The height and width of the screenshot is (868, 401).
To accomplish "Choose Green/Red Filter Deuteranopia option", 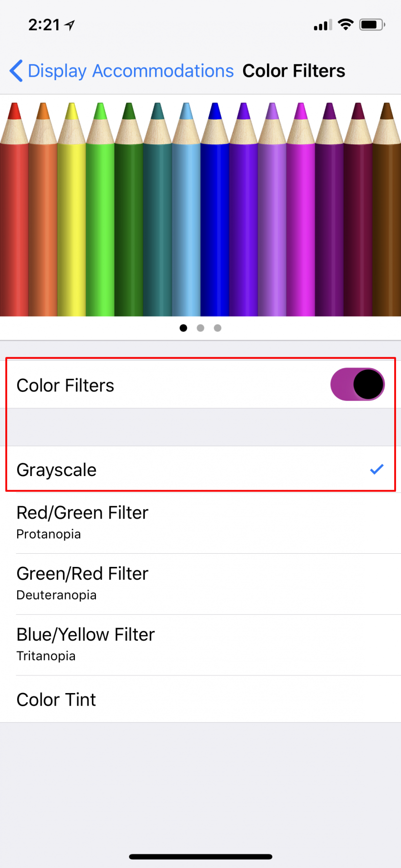I will click(x=200, y=584).
